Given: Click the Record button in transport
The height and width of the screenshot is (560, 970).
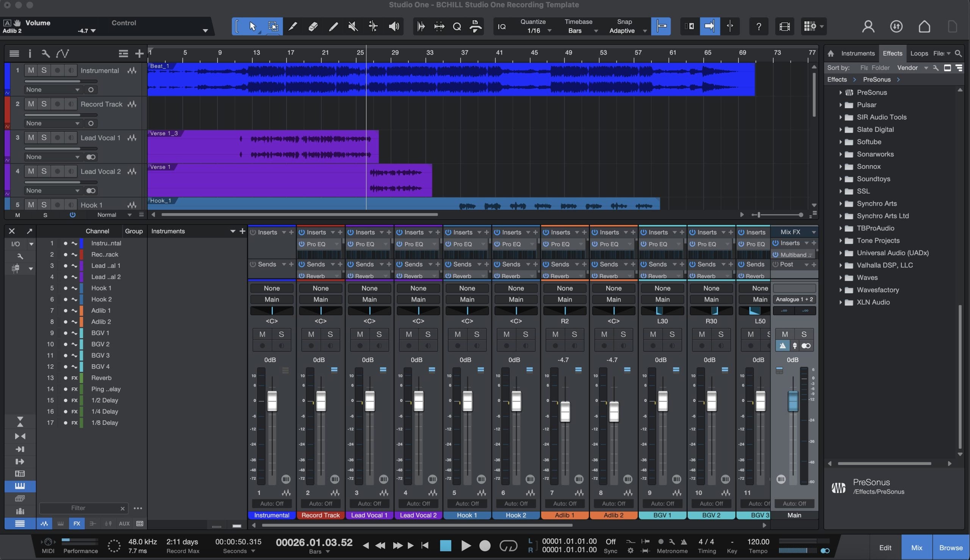Looking at the screenshot, I should point(485,545).
